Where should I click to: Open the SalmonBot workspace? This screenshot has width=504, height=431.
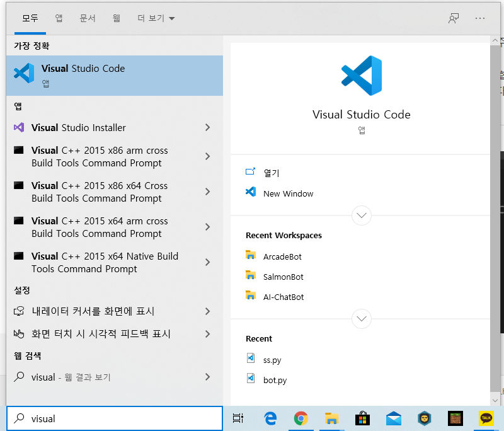[x=283, y=277]
